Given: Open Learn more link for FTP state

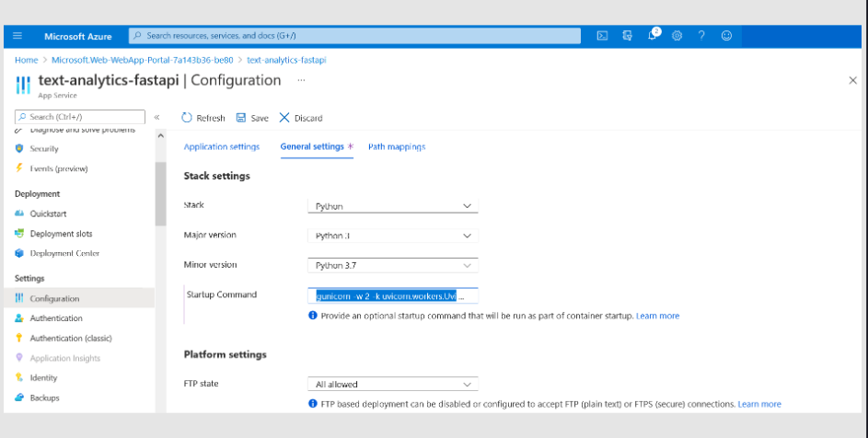Looking at the screenshot, I should coord(759,404).
